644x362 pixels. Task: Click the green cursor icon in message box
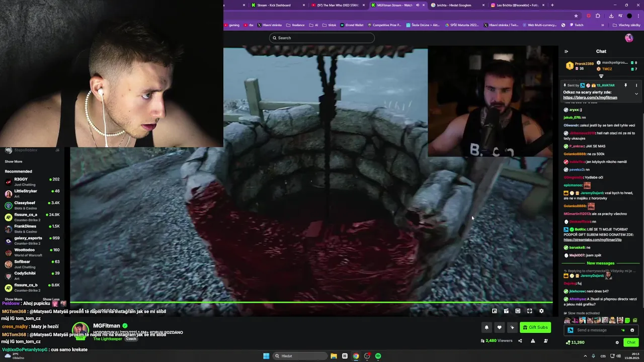[x=623, y=330]
